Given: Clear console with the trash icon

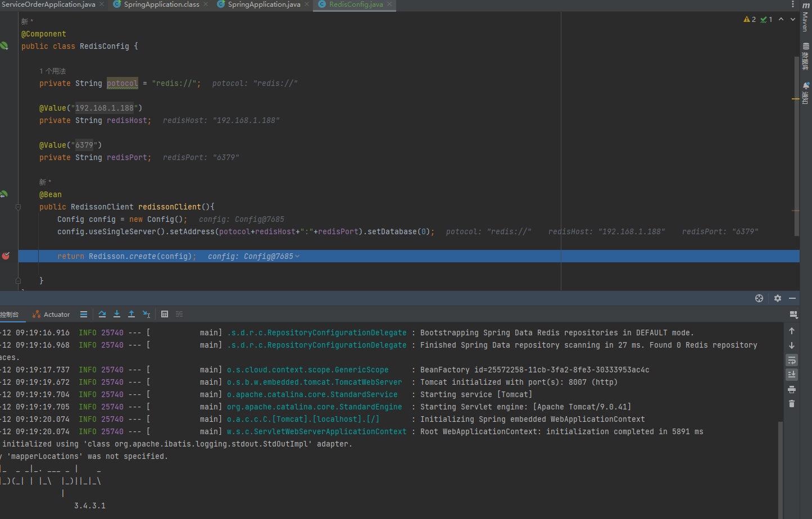Looking at the screenshot, I should click(792, 404).
